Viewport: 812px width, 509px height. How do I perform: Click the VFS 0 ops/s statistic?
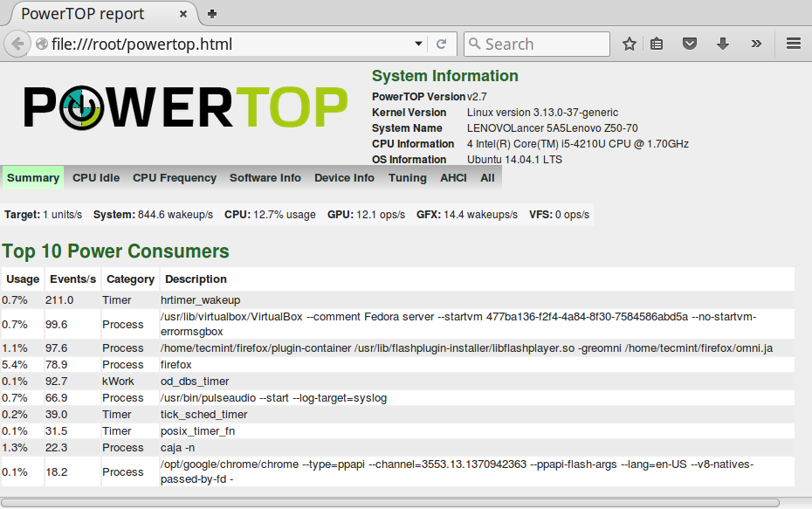coord(560,215)
